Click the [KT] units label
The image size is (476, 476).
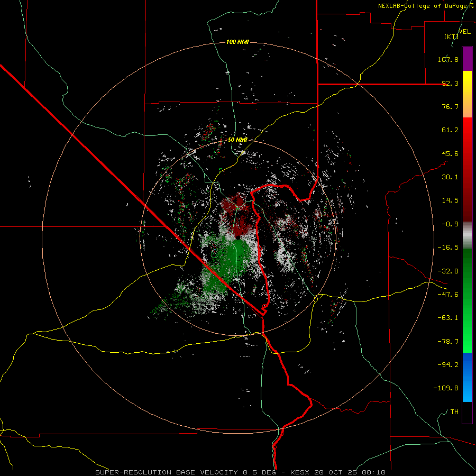point(451,36)
